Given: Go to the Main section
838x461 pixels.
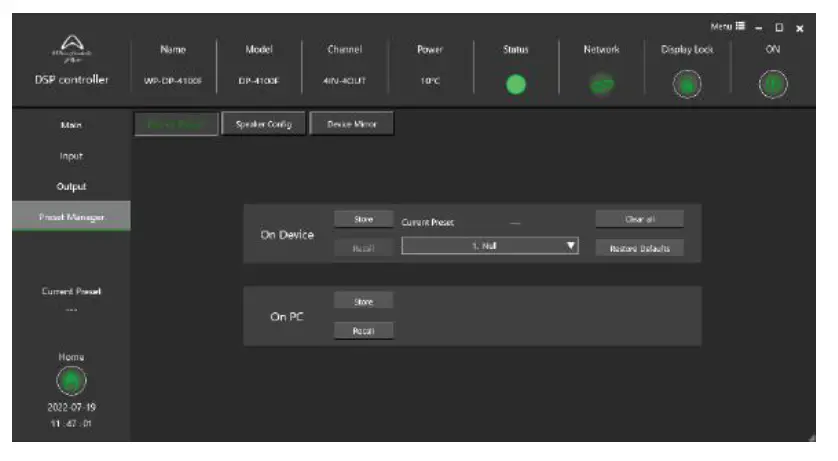Looking at the screenshot, I should coord(71,125).
